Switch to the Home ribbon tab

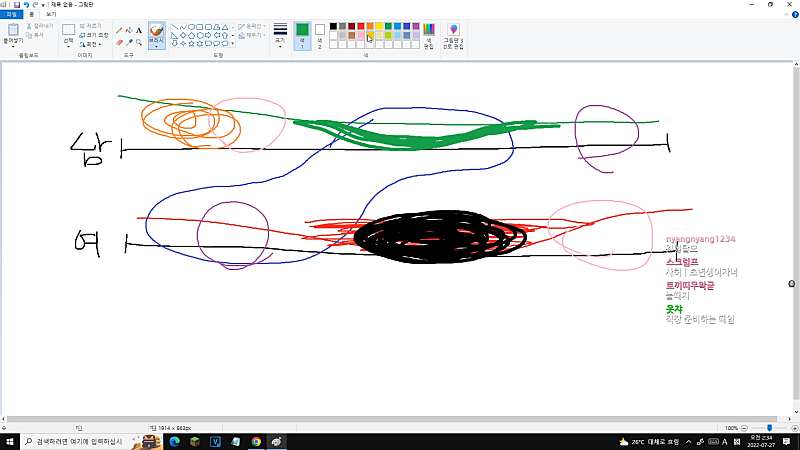coord(31,14)
